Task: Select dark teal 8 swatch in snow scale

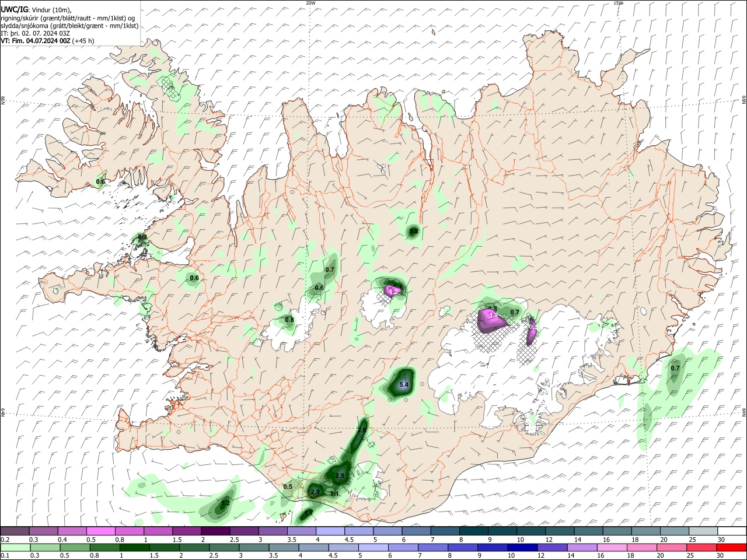Action: [x=474, y=531]
